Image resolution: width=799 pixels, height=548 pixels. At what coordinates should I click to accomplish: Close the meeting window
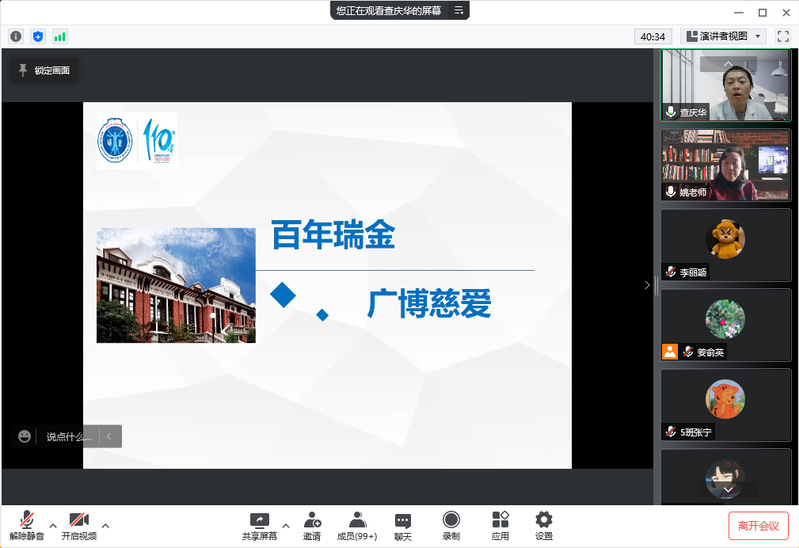(x=786, y=12)
